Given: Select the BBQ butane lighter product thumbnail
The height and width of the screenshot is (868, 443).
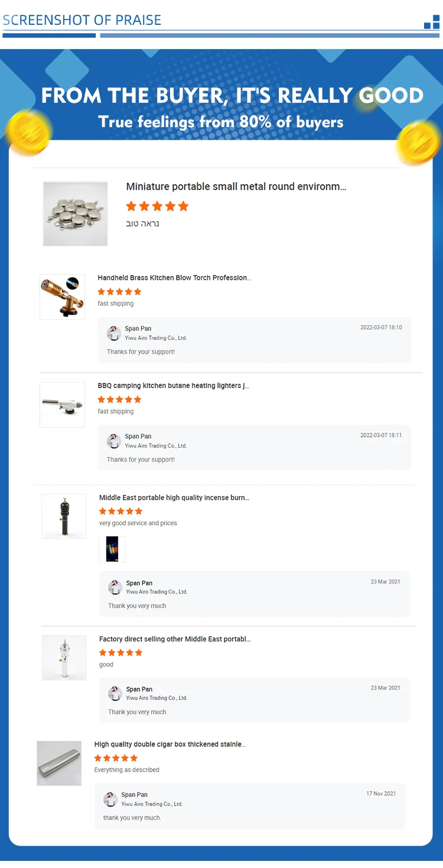Looking at the screenshot, I should click(x=62, y=404).
